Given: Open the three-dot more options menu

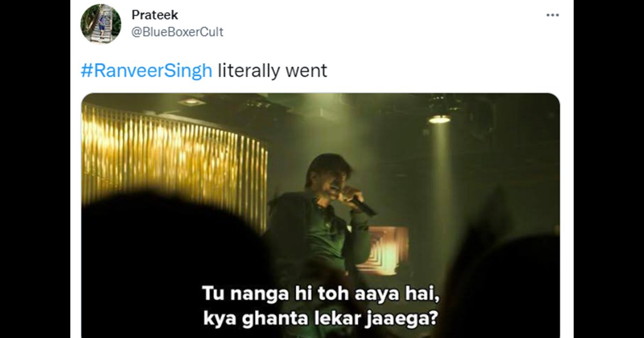Looking at the screenshot, I should coord(552,15).
